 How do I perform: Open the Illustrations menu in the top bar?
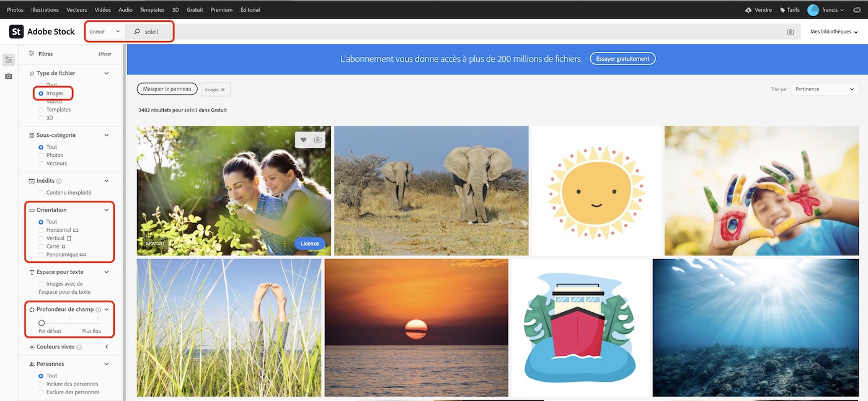click(x=45, y=9)
